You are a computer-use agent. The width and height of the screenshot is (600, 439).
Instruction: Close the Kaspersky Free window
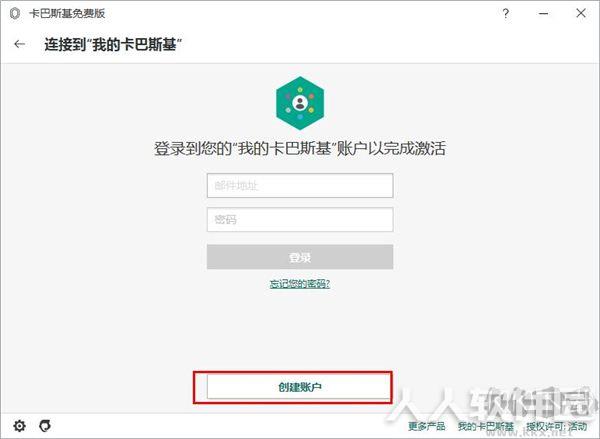580,13
